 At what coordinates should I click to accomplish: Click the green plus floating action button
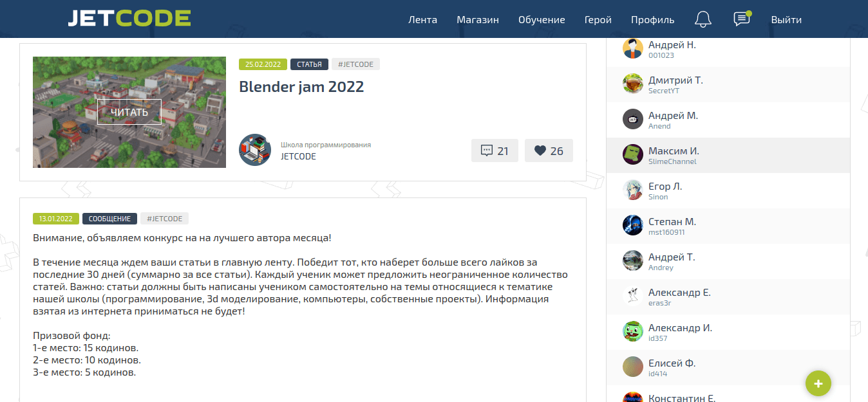[818, 383]
